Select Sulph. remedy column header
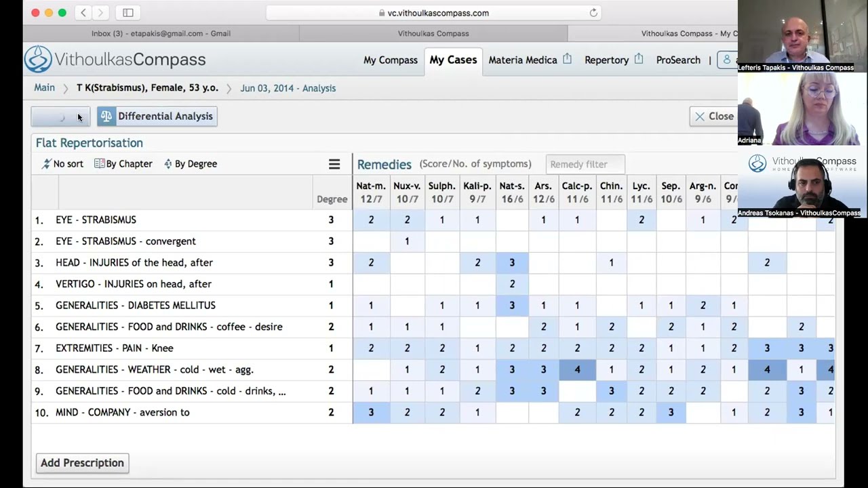868x488 pixels. pos(442,192)
